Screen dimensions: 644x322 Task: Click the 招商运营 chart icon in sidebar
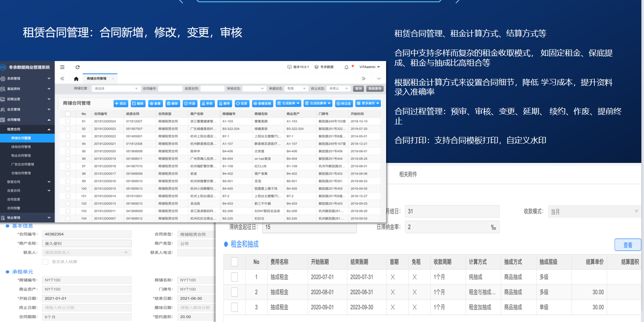point(3,99)
